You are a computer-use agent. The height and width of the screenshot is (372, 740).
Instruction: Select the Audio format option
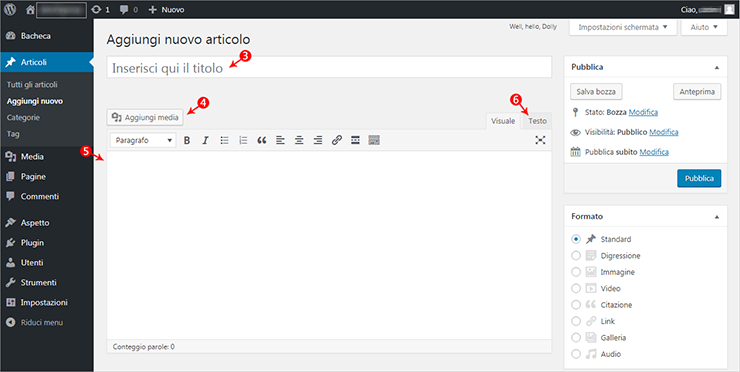[576, 354]
